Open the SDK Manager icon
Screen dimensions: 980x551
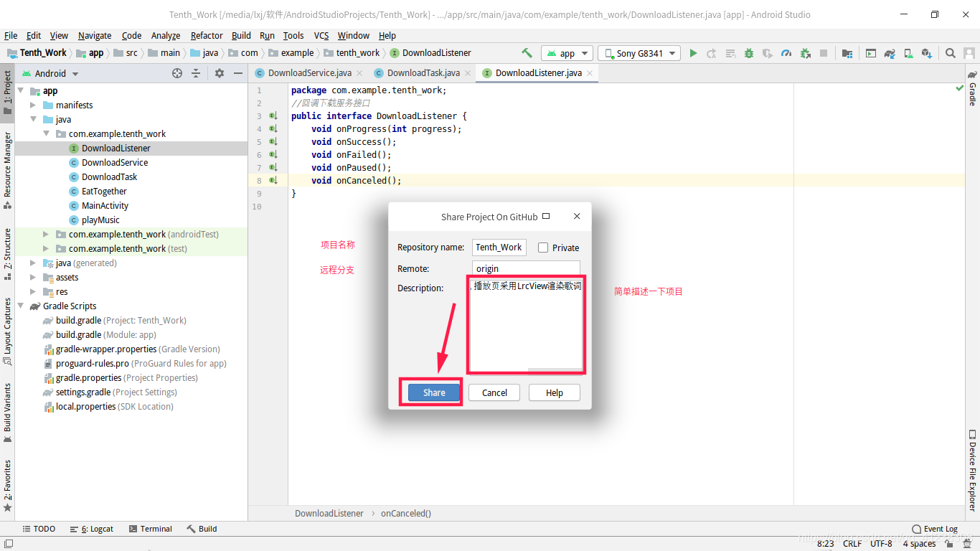click(x=927, y=53)
